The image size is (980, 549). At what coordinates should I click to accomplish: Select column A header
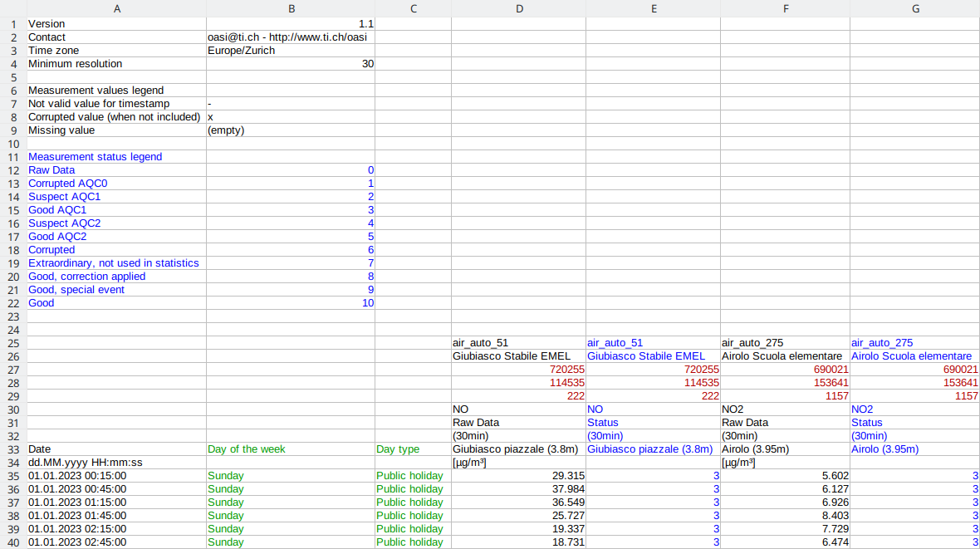tap(116, 8)
